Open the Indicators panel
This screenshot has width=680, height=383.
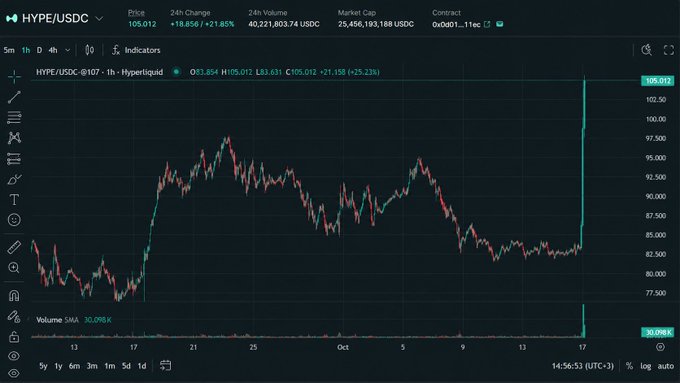tap(136, 50)
